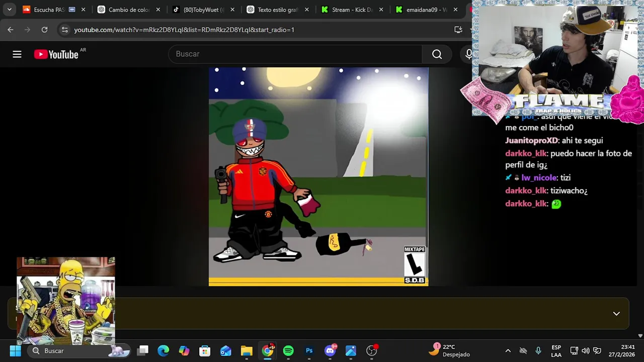Close the (80)TobyWuet tab
Screen dimensions: 644x362
click(232, 10)
